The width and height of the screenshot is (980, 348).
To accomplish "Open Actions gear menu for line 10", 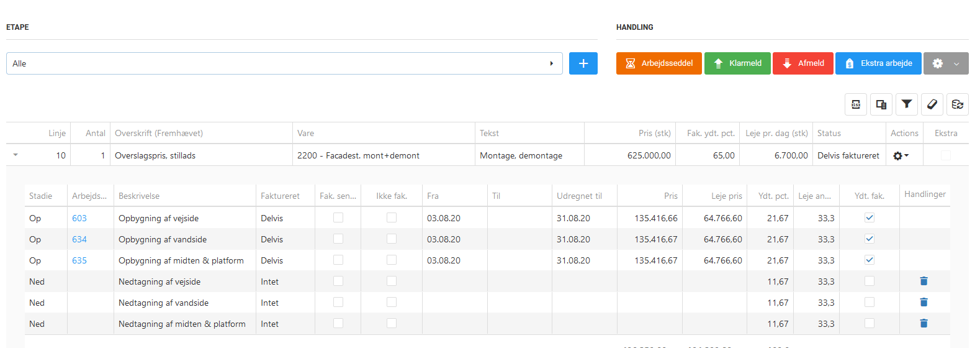I will click(x=900, y=156).
